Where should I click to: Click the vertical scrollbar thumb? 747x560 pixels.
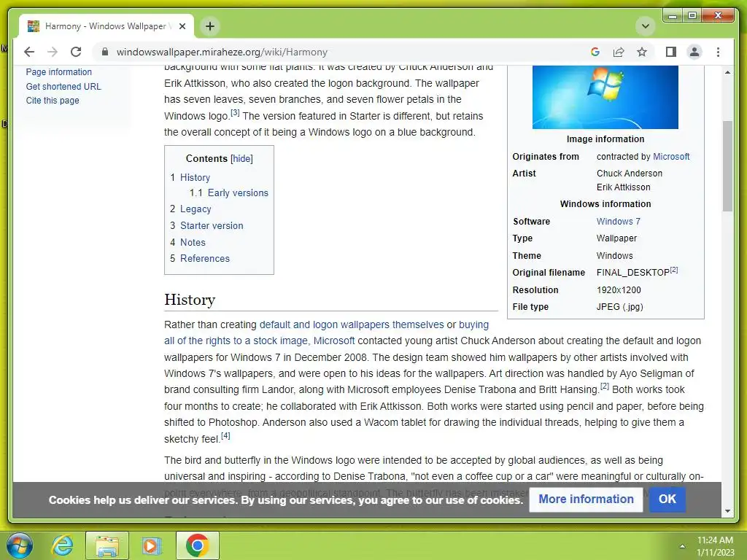point(727,166)
